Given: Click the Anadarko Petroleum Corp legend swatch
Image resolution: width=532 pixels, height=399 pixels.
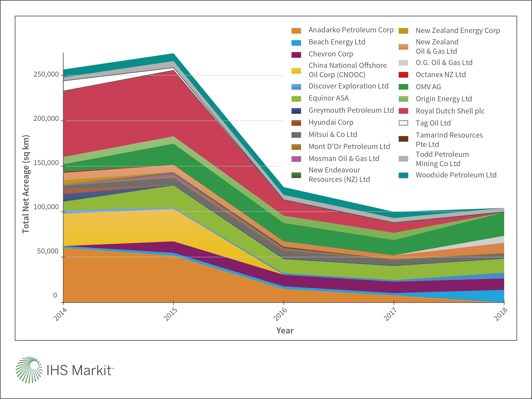Looking at the screenshot, I should [x=296, y=31].
